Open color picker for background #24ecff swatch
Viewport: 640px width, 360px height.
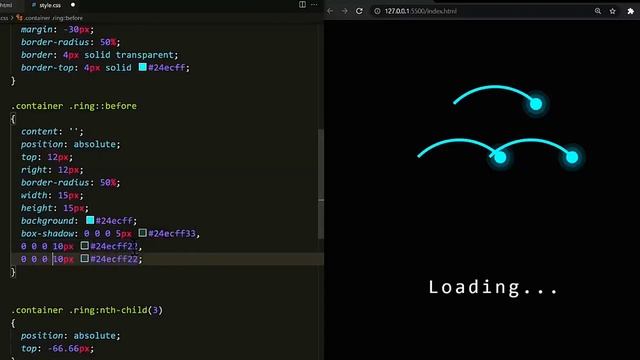point(90,220)
